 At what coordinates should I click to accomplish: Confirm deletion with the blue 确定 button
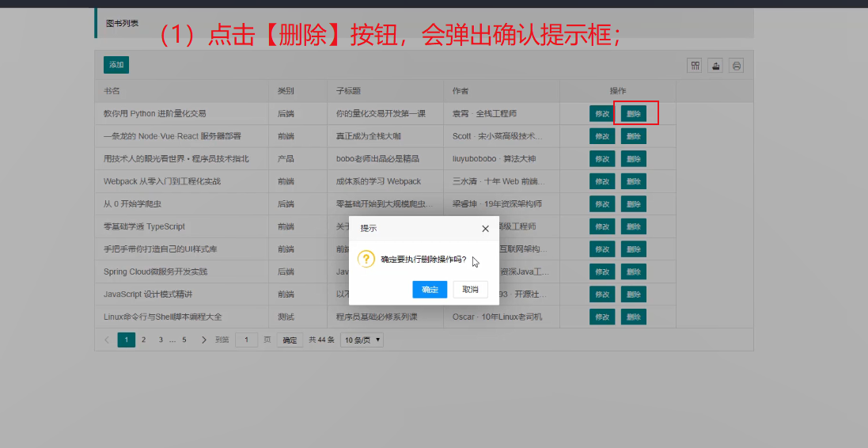430,290
